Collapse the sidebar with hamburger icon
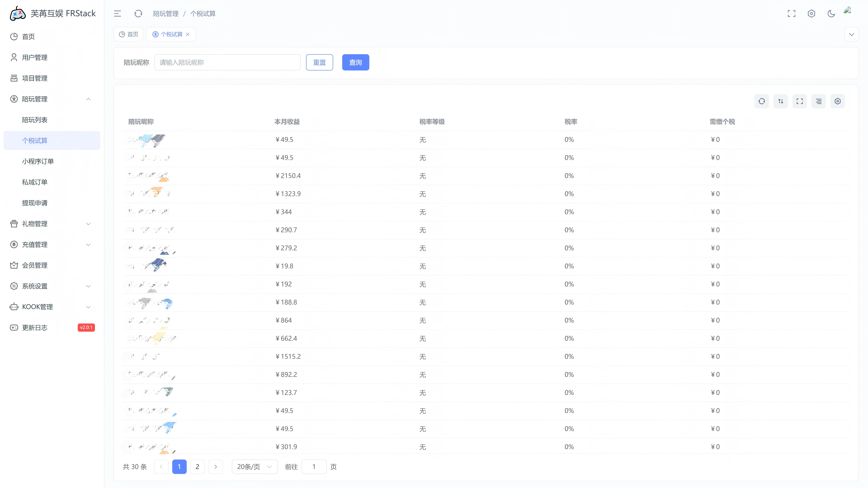The width and height of the screenshot is (868, 488). (117, 14)
